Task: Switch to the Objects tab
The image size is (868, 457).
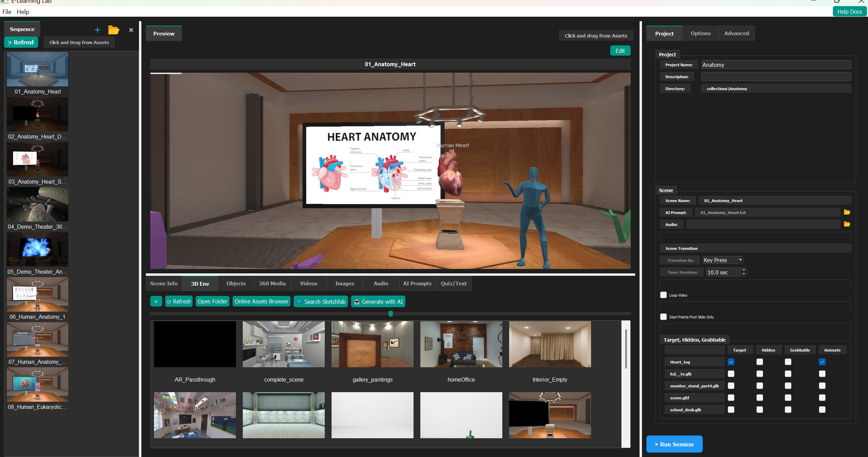Action: [236, 284]
